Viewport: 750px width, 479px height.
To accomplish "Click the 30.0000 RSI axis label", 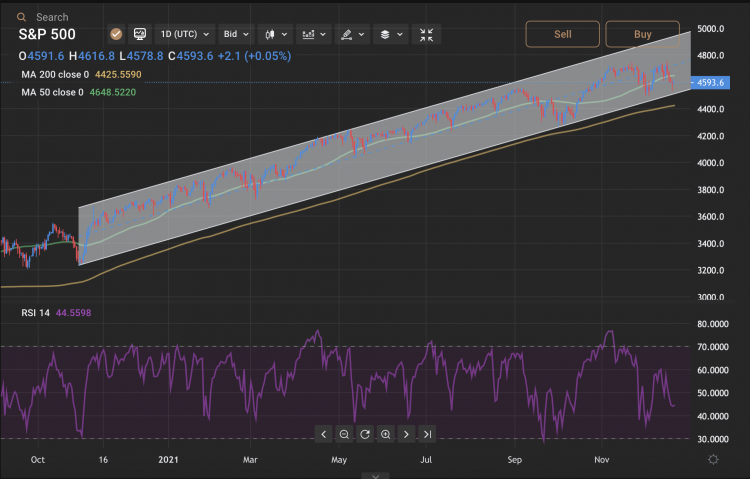I will tap(713, 439).
